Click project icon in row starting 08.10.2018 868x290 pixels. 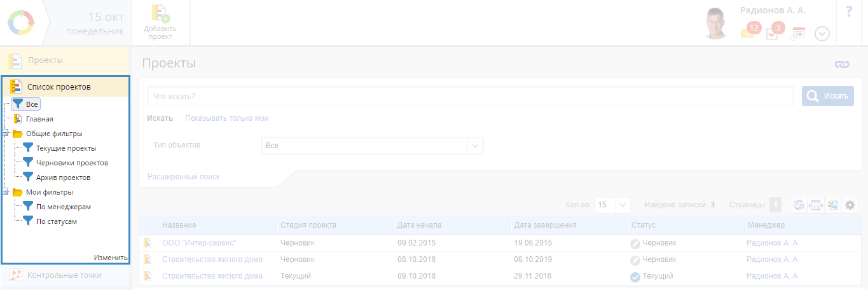point(148,259)
